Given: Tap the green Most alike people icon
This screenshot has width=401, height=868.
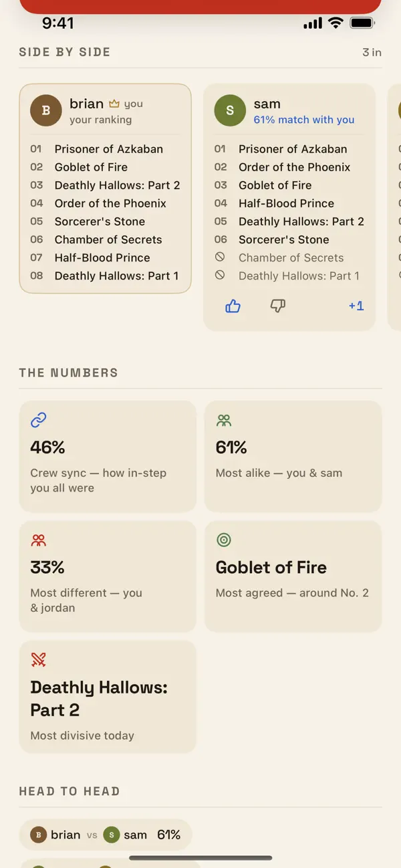Looking at the screenshot, I should (224, 420).
